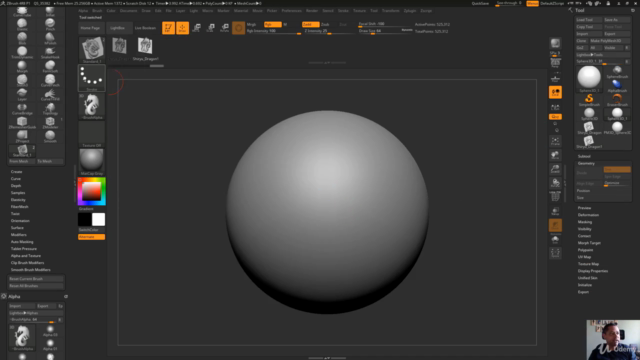Open the Document menu

point(128,11)
